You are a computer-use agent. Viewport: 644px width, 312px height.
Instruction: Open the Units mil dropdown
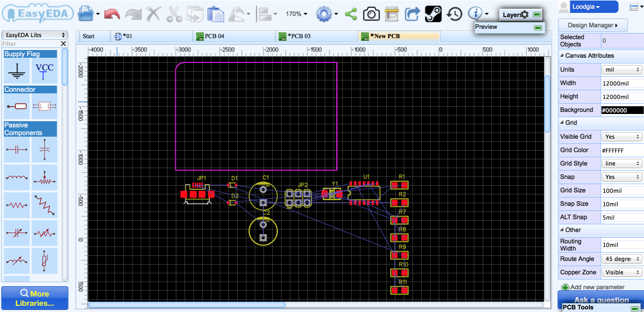[622, 70]
